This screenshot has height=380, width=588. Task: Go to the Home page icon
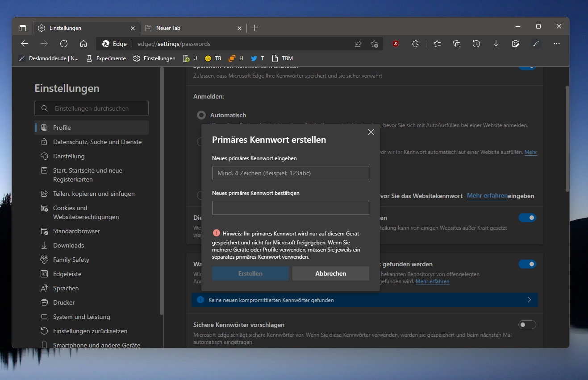83,44
